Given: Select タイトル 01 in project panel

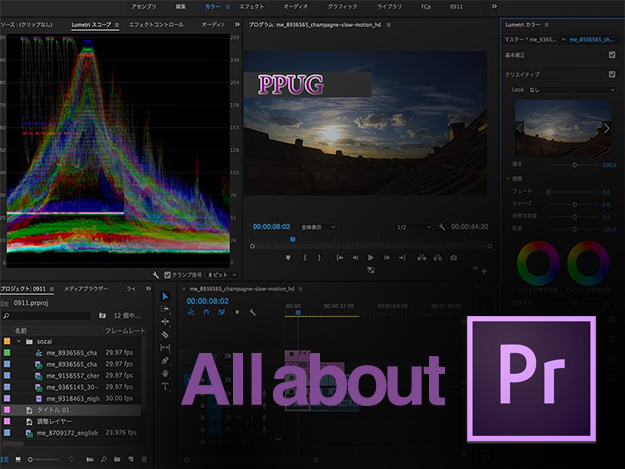Looking at the screenshot, I should pyautogui.click(x=53, y=410).
